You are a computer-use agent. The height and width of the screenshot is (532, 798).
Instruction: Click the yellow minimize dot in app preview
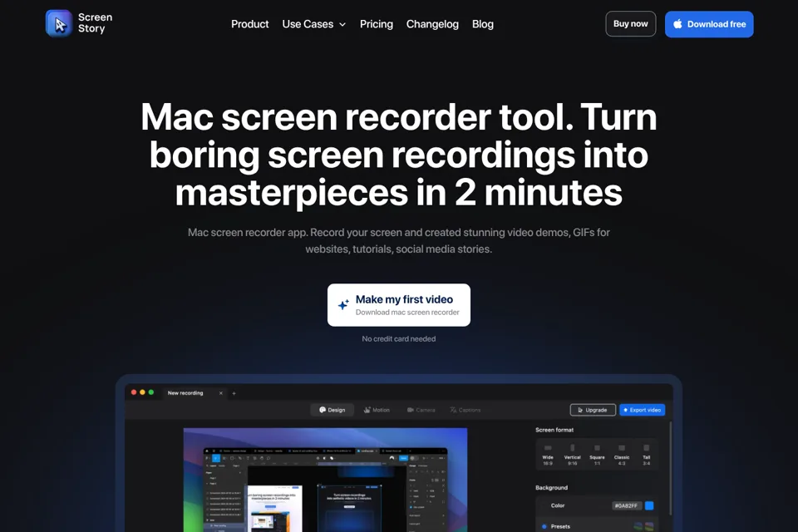click(x=142, y=392)
